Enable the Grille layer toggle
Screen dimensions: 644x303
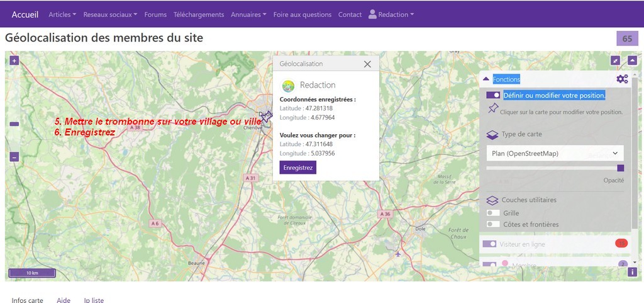coord(493,214)
